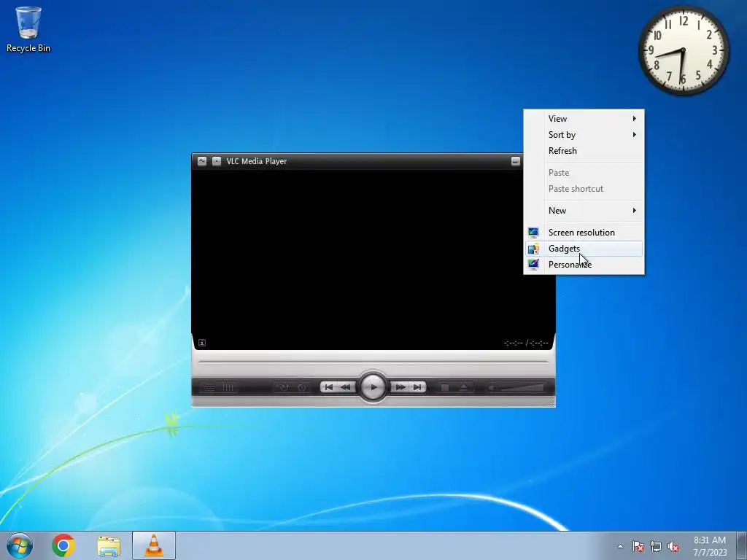Screen dimensions: 747x560
Task: Click the info icon in VLC video area
Action: (x=202, y=343)
